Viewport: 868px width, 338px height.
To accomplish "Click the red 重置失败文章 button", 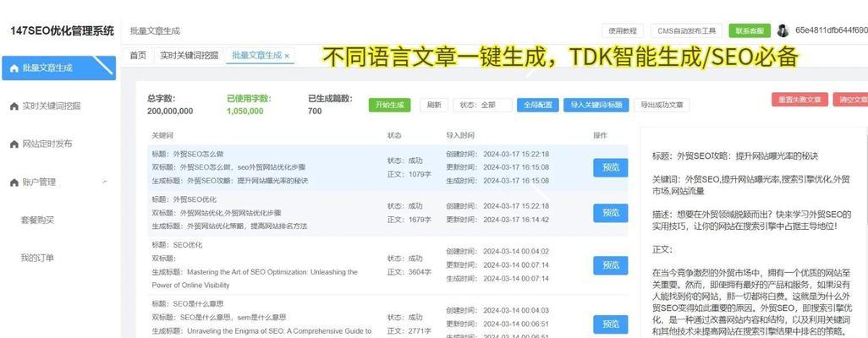I will pyautogui.click(x=799, y=100).
